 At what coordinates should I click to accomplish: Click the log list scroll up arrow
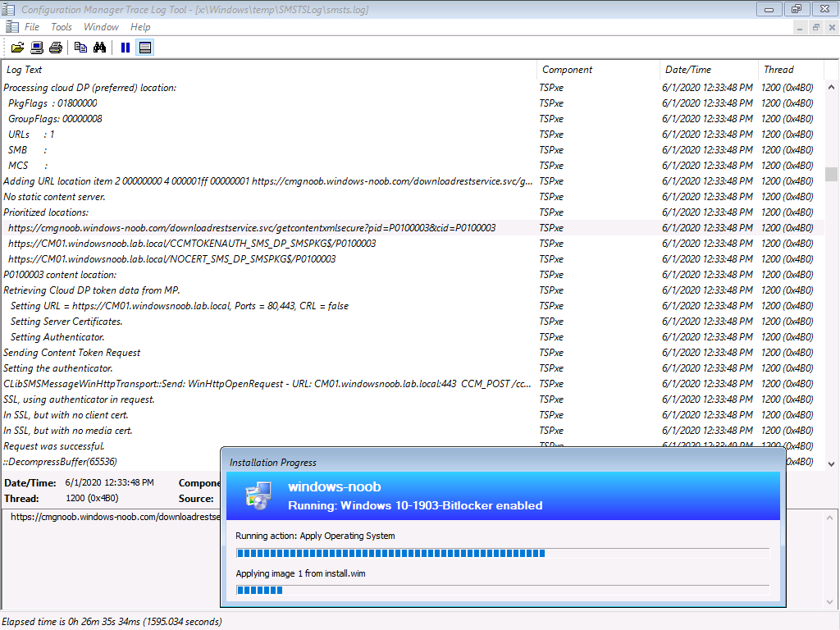click(x=832, y=87)
